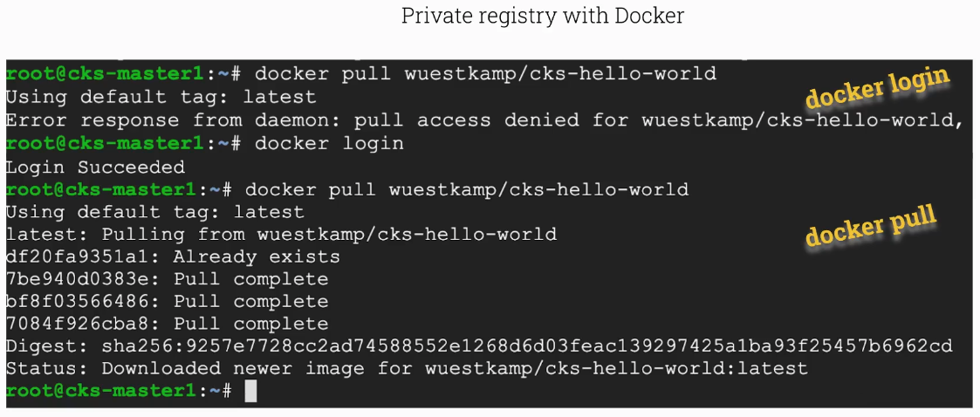The height and width of the screenshot is (417, 980).
Task: Click the green root@cks-master1 prompt on the last line
Action: 99,391
